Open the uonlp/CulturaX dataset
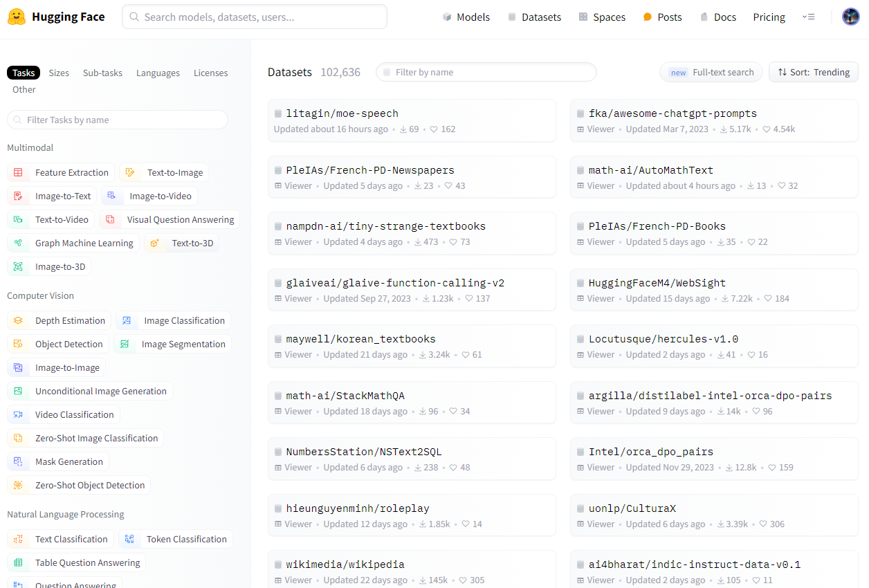Screen dimensions: 869x588 pyautogui.click(x=714, y=516)
